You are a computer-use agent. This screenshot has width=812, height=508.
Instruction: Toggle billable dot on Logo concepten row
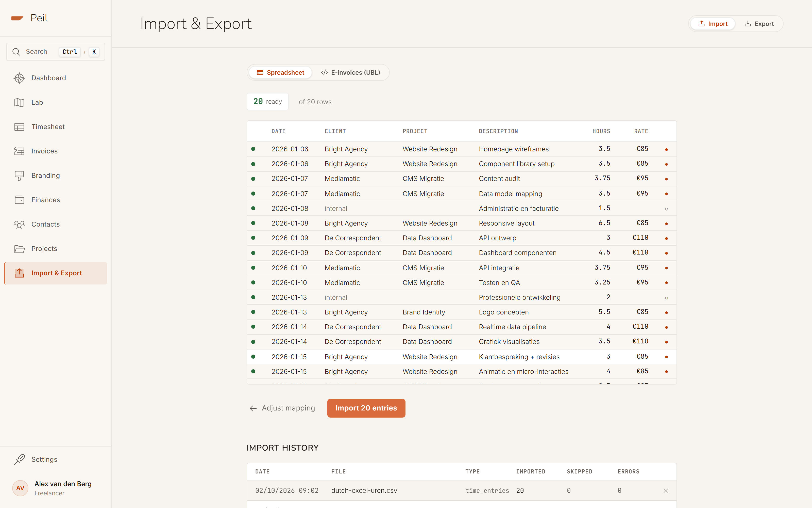pos(666,313)
